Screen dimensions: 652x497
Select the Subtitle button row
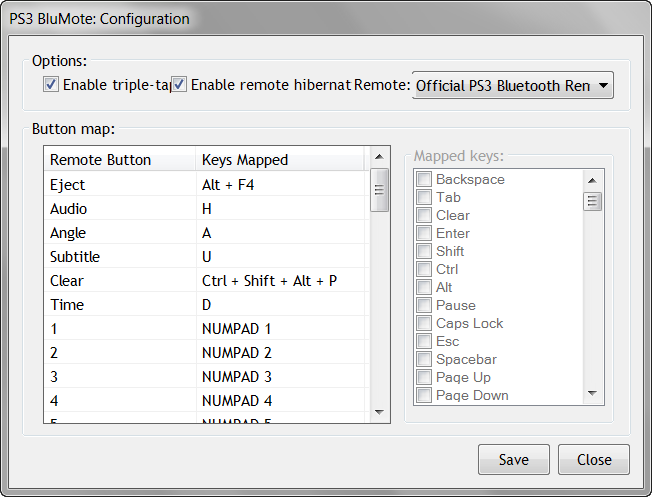207,257
